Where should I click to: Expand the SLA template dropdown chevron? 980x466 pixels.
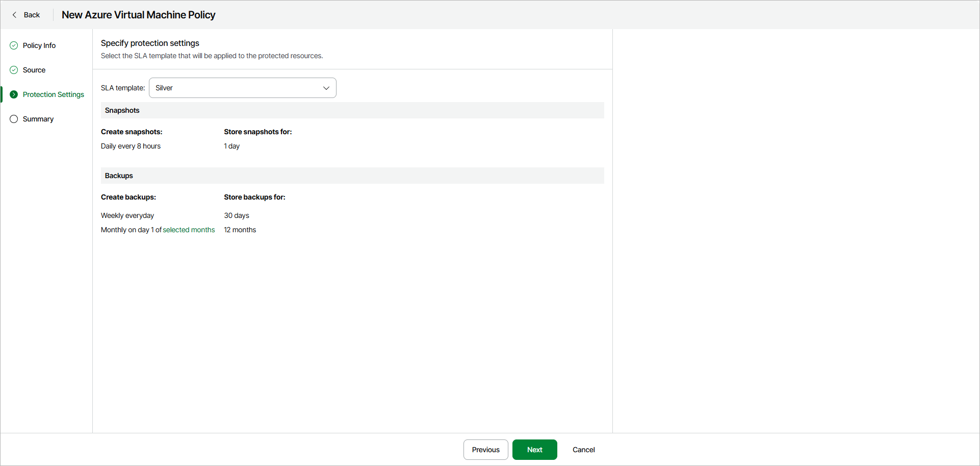pyautogui.click(x=326, y=88)
